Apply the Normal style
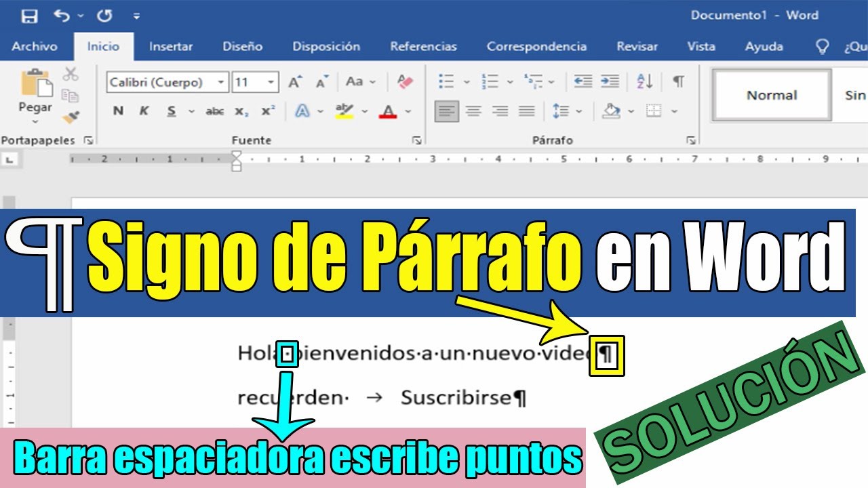 (x=772, y=96)
